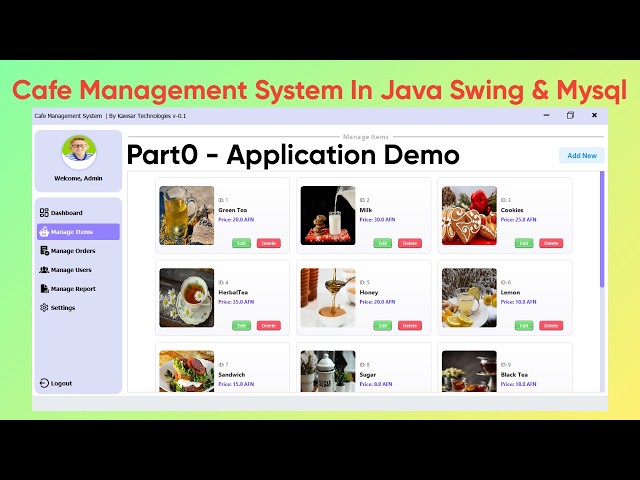Click the 'Black Tea' item name

click(514, 375)
